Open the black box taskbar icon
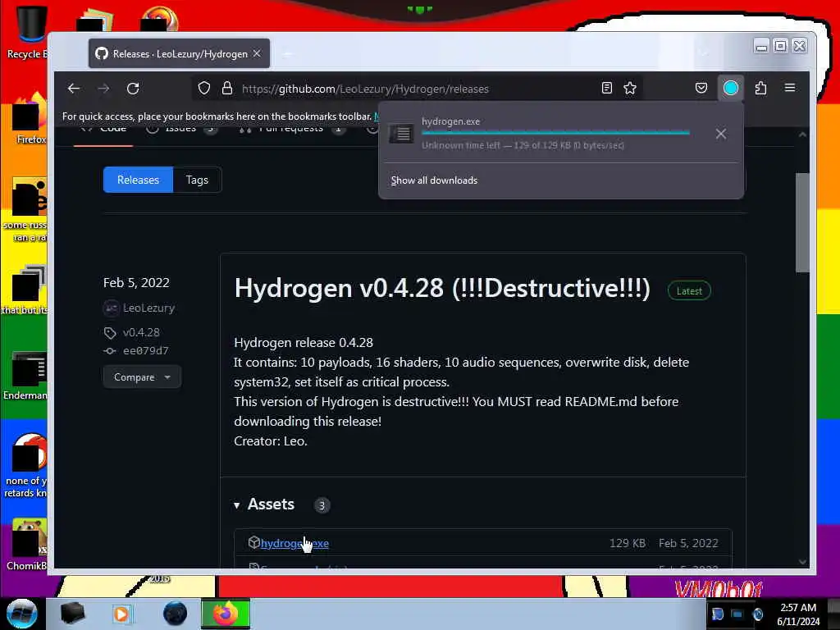Image resolution: width=840 pixels, height=630 pixels. pyautogui.click(x=72, y=614)
